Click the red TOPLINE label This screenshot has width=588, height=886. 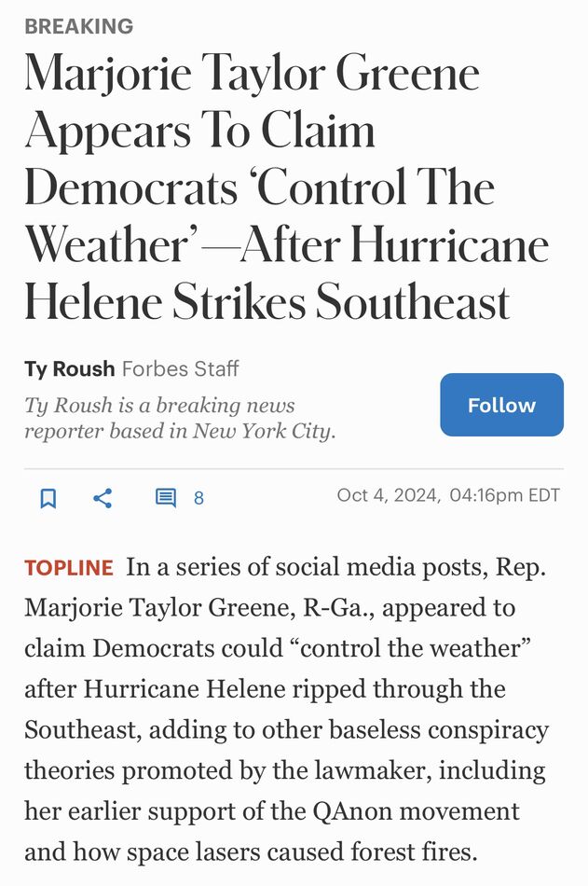coord(69,568)
